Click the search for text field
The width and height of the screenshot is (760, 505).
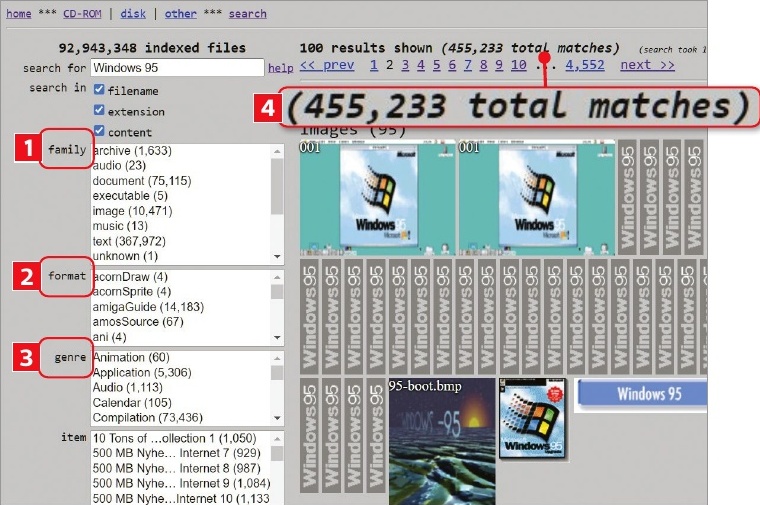point(177,68)
